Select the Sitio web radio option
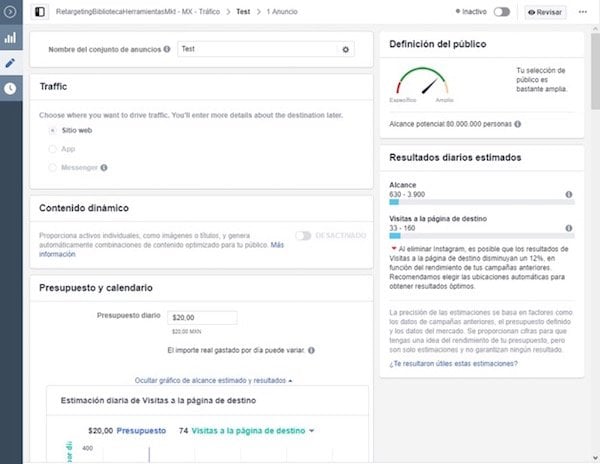Viewport: 600px width, 464px height. 52,130
